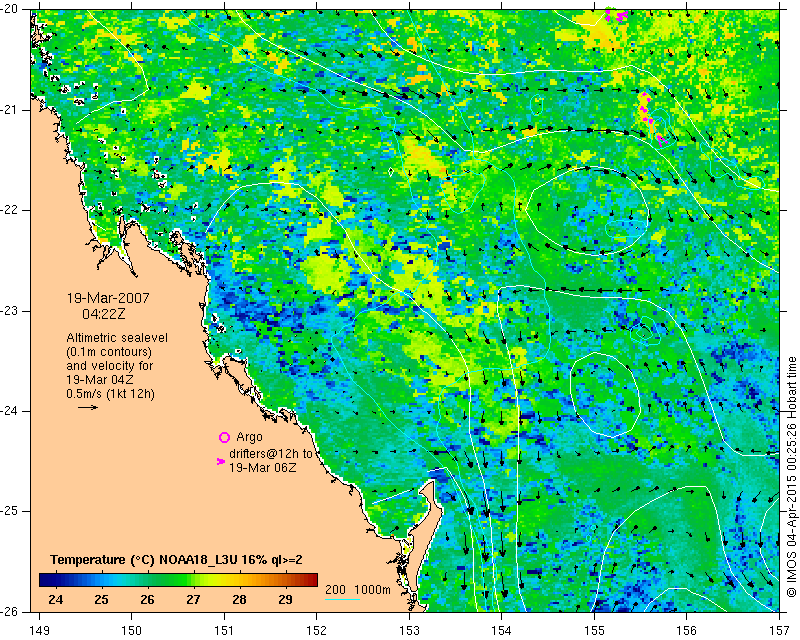
Task: Click the '19-Mar 06Z' drifter date text
Action: point(263,467)
